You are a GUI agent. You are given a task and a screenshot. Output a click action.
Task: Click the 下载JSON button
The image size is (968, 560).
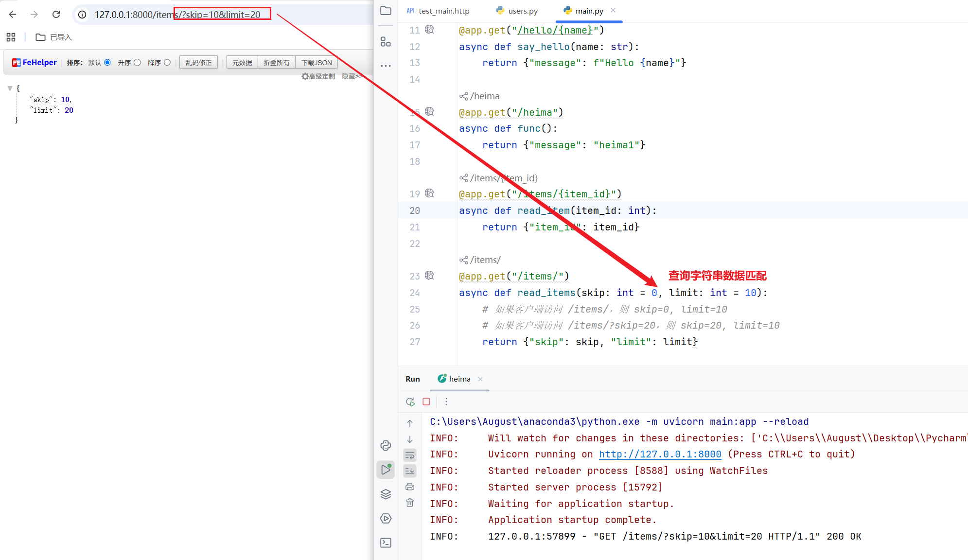pyautogui.click(x=316, y=62)
